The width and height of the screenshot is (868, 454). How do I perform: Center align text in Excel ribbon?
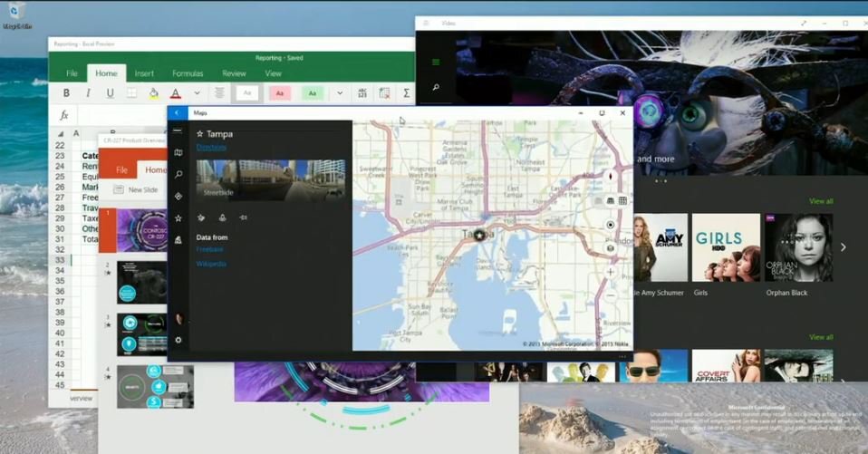tap(219, 93)
